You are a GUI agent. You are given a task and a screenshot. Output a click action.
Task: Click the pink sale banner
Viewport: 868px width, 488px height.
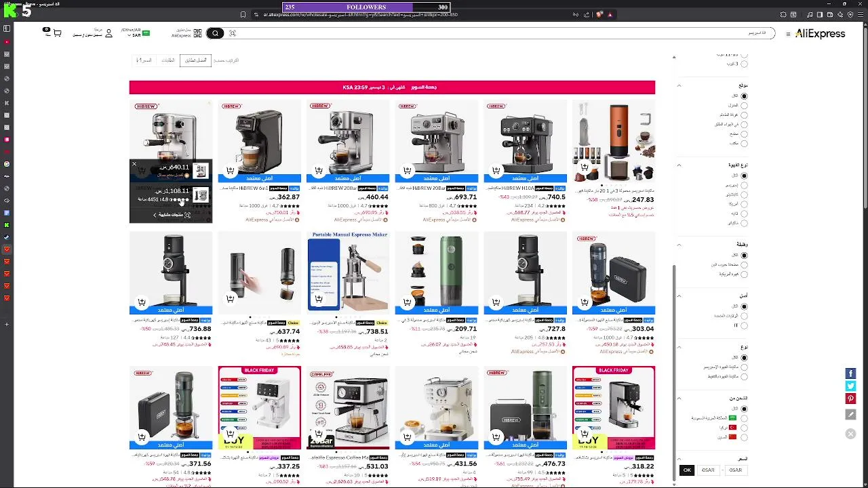392,87
